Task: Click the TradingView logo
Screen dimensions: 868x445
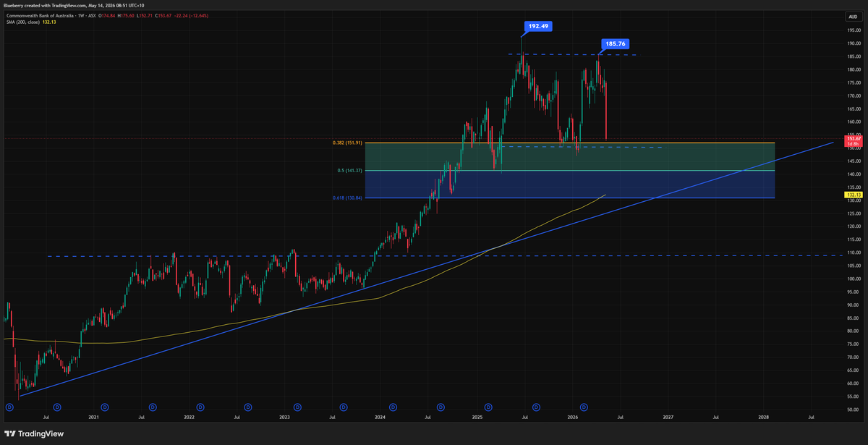Action: 34,434
